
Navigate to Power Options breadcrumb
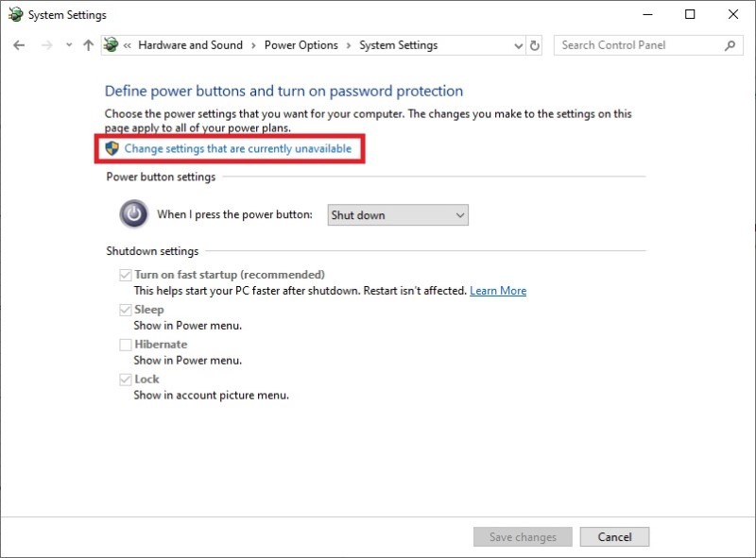(301, 44)
